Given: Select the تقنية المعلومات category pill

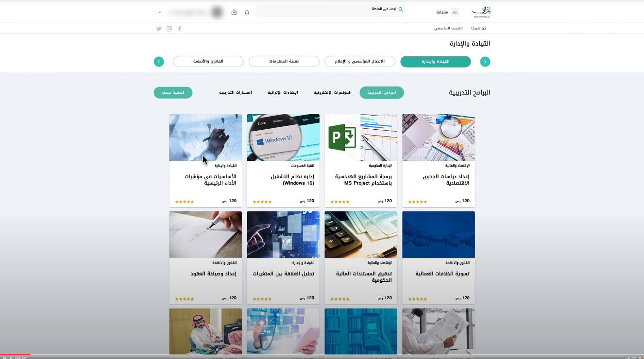Looking at the screenshot, I should 284,62.
